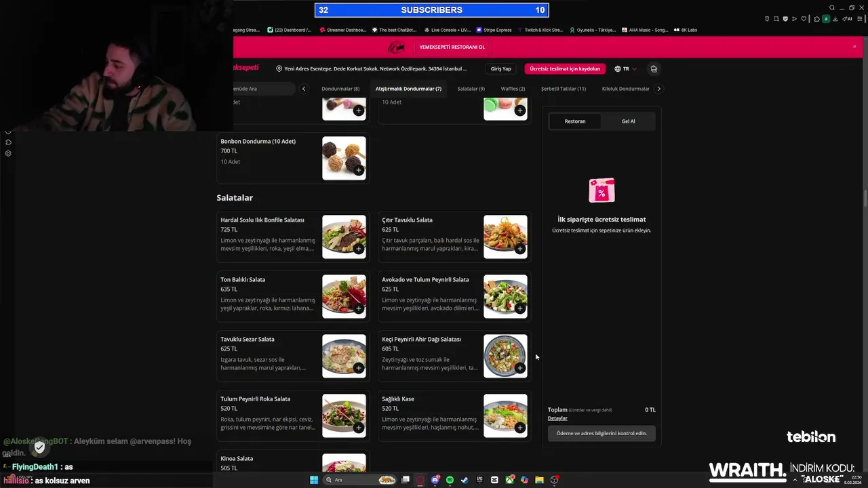Open the Stripe Express bookmark
Viewport: 868px width, 488px height.
point(494,30)
